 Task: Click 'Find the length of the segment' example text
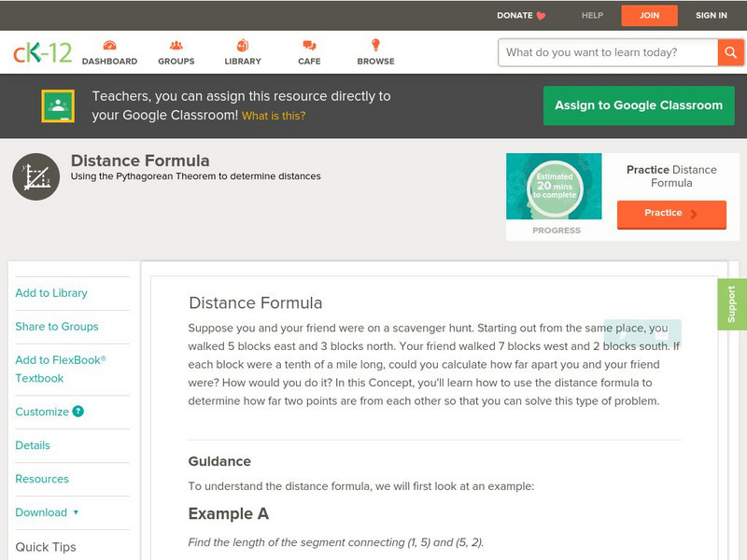tap(336, 542)
